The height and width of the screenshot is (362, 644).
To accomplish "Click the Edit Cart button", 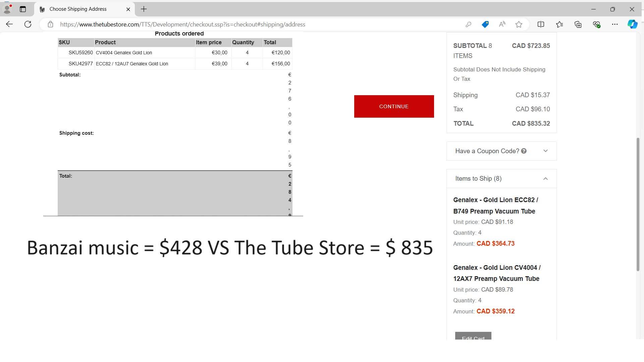I will (x=473, y=336).
